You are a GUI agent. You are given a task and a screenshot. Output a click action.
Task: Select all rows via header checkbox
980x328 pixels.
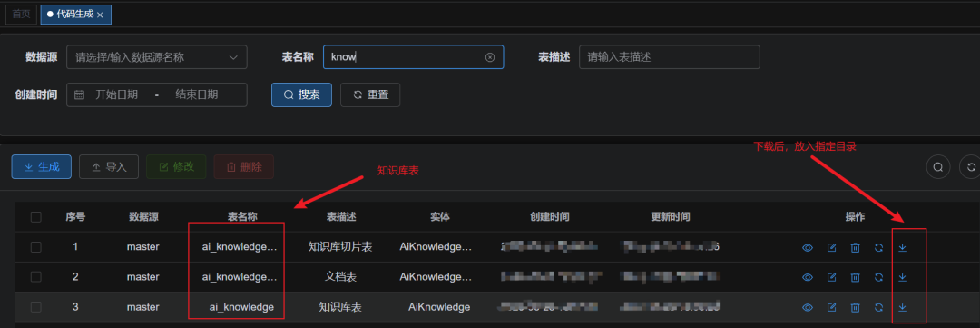pos(36,217)
